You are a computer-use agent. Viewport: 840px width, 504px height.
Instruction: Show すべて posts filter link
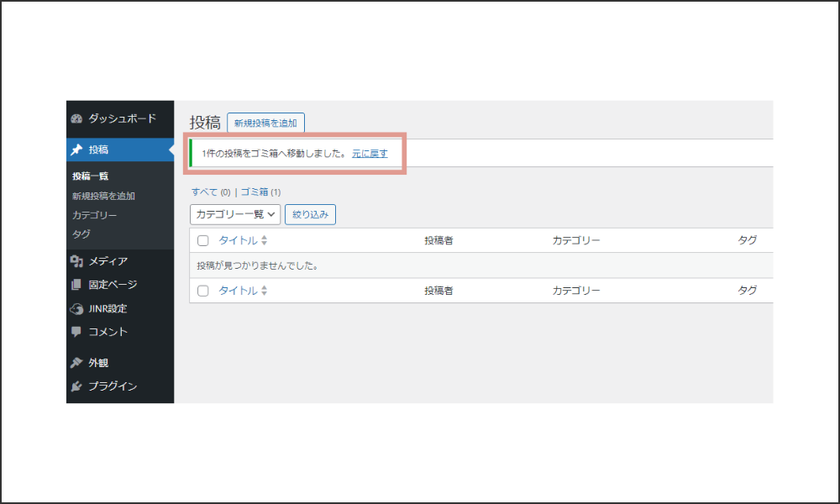(205, 192)
